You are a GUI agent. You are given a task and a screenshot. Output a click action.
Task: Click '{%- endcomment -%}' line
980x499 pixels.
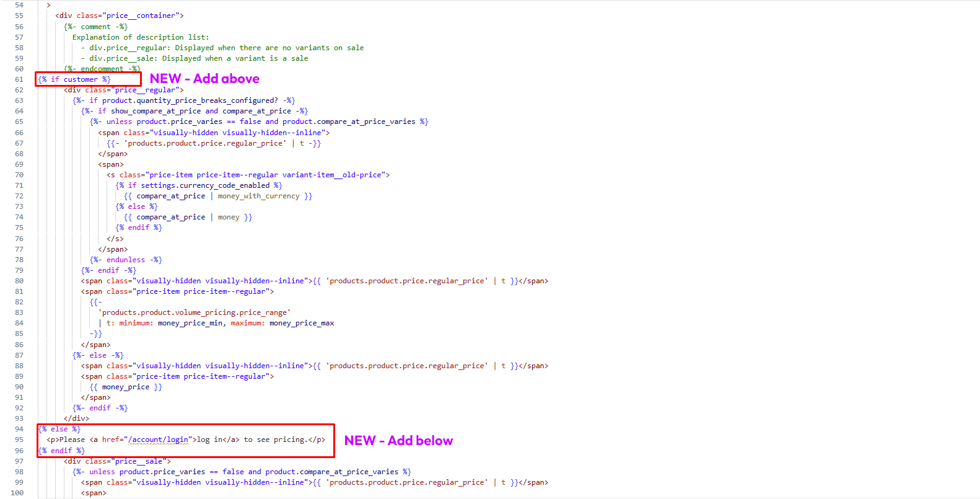point(102,69)
